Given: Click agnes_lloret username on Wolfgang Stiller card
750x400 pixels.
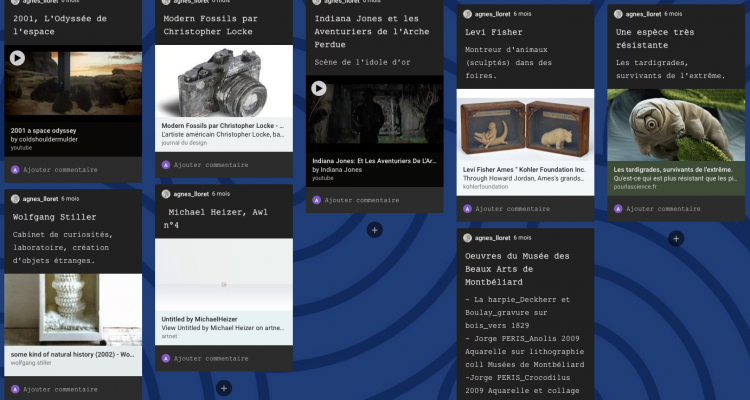Looking at the screenshot, I should pyautogui.click(x=41, y=199).
